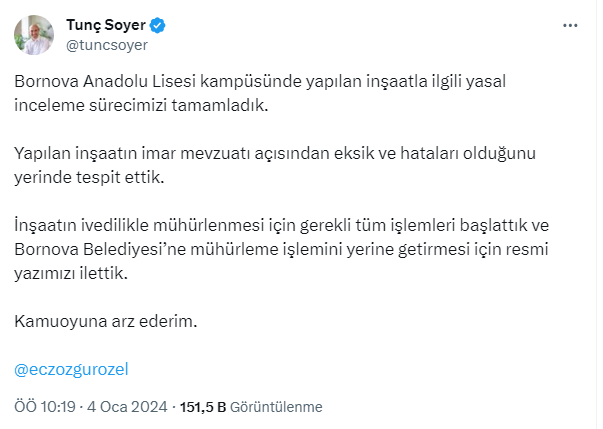Open Tunç Soyer's profile picture
This screenshot has width=603, height=429.
tap(33, 35)
